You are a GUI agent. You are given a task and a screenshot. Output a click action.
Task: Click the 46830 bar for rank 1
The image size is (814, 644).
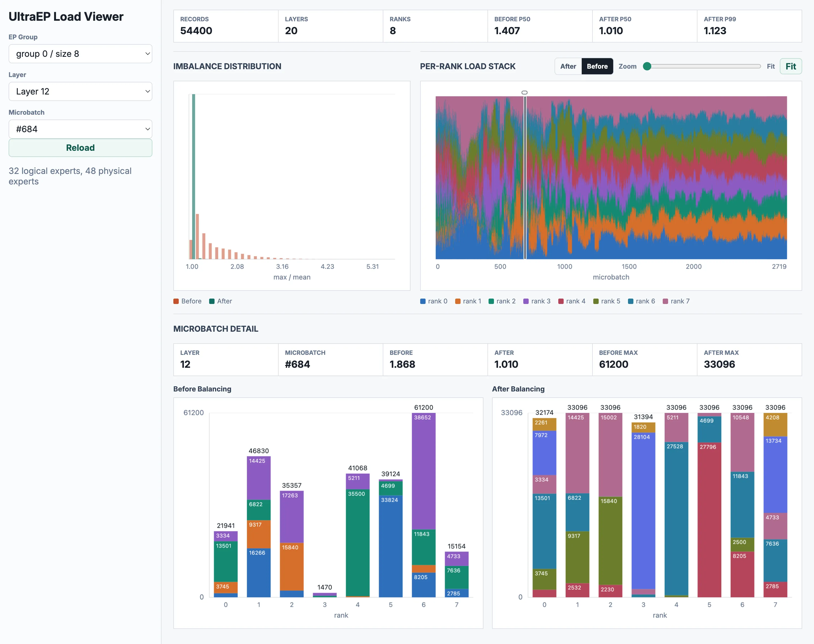(x=259, y=527)
